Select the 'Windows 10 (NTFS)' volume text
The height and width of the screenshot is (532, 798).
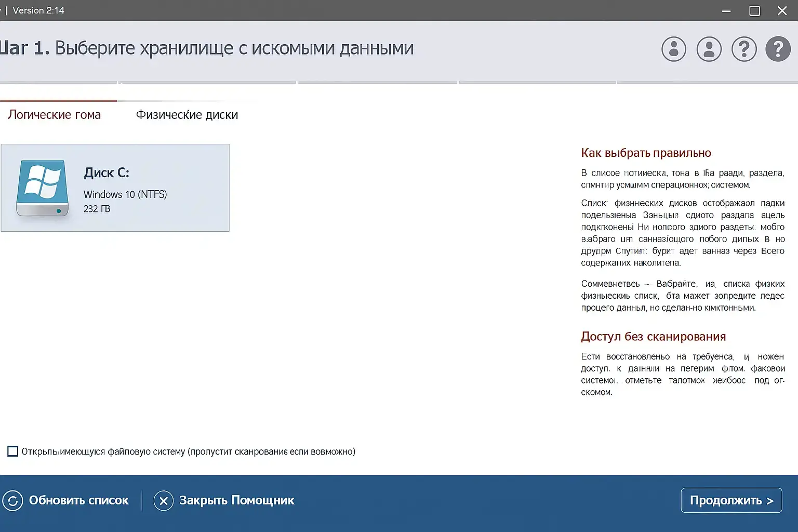click(125, 194)
